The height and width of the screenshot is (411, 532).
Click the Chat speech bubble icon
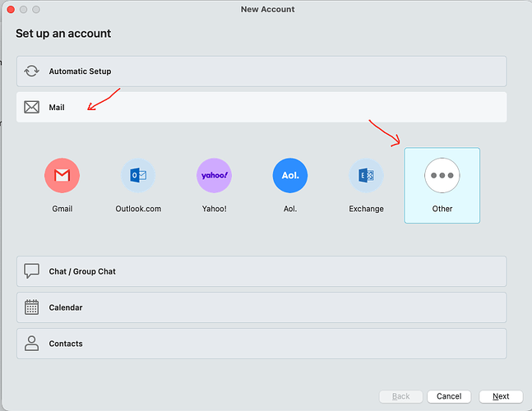coord(31,271)
